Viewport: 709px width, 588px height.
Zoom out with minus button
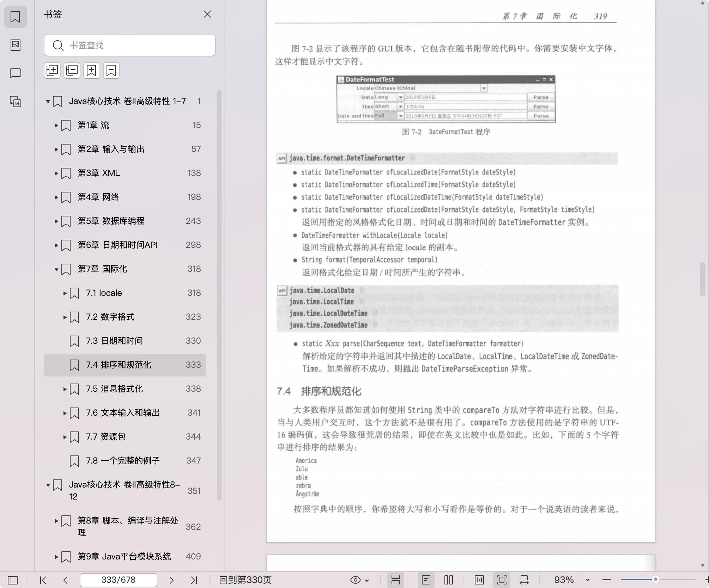(x=607, y=580)
